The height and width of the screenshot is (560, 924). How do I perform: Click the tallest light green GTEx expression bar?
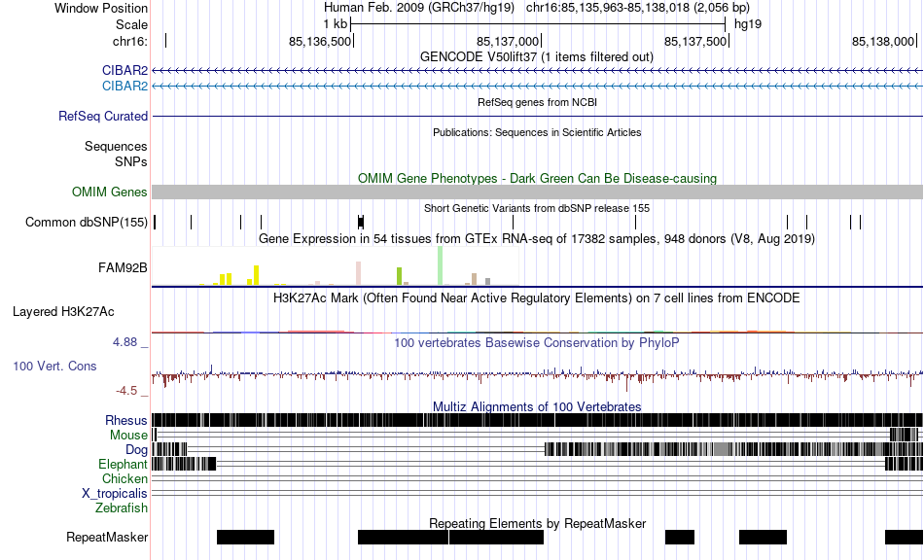point(441,265)
